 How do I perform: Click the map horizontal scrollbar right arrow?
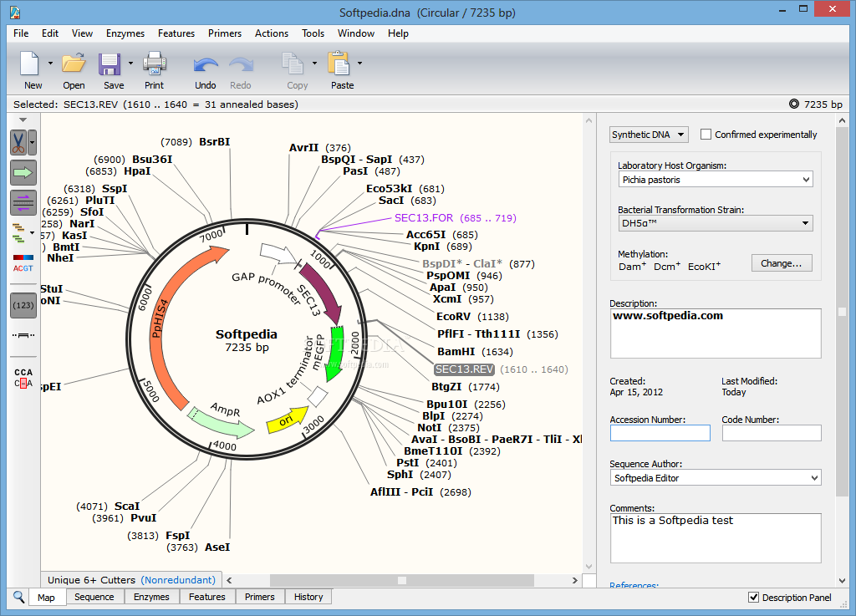coord(574,580)
